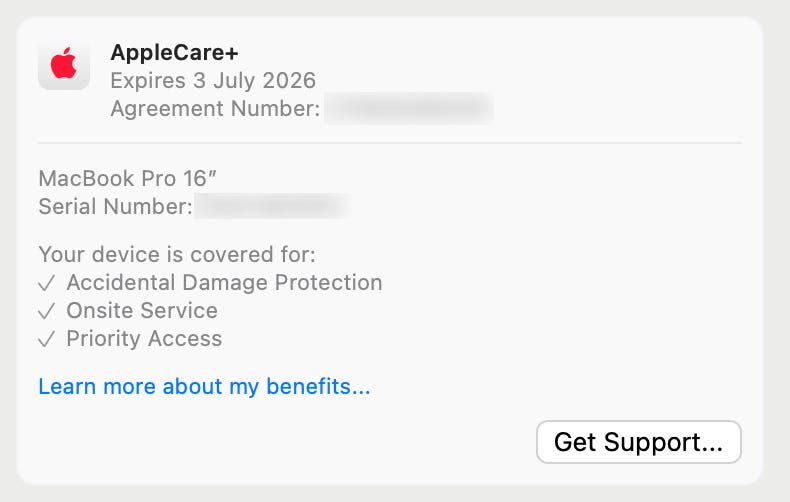Open Learn more about my benefits link

click(x=204, y=386)
